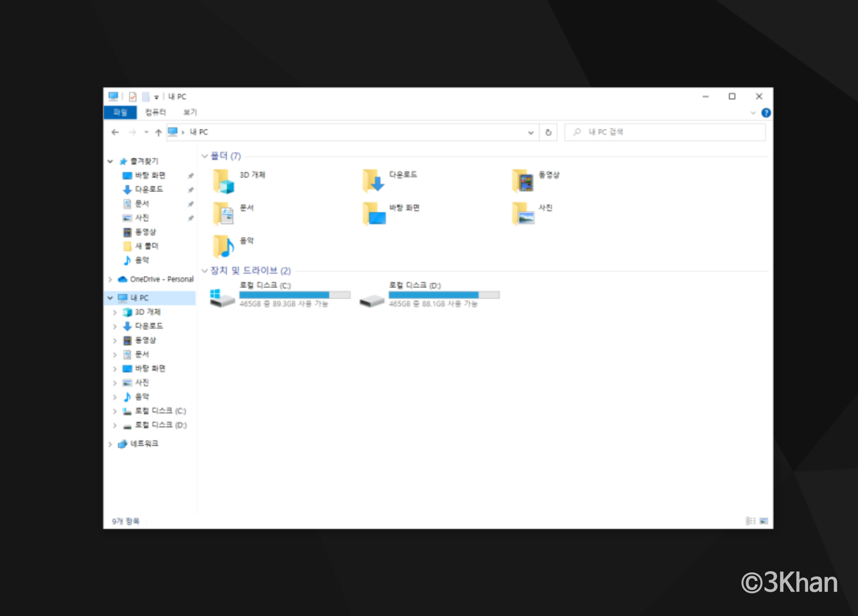
Task: Open the 컴퓨터 ribbon tab
Action: point(155,112)
